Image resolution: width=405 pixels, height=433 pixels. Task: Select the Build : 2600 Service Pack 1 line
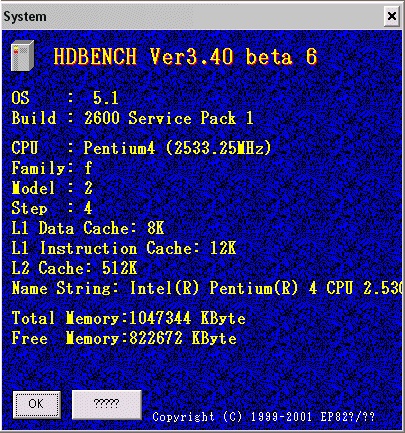[x=132, y=118]
